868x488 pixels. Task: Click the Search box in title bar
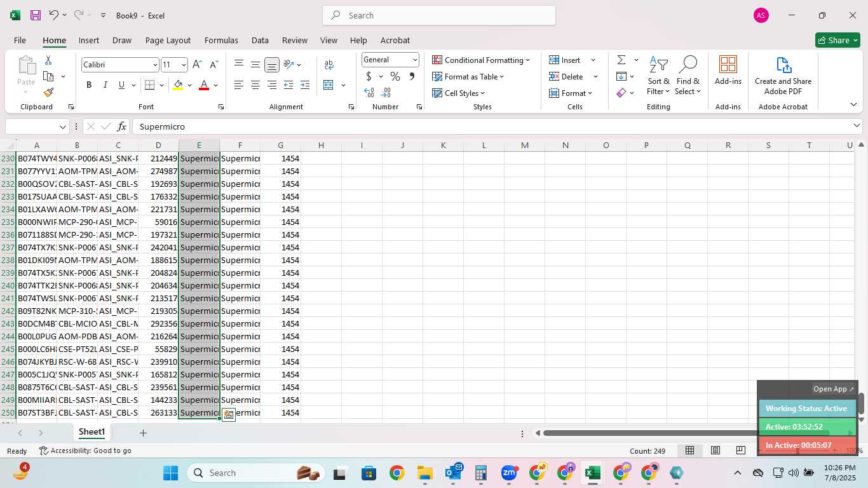439,15
